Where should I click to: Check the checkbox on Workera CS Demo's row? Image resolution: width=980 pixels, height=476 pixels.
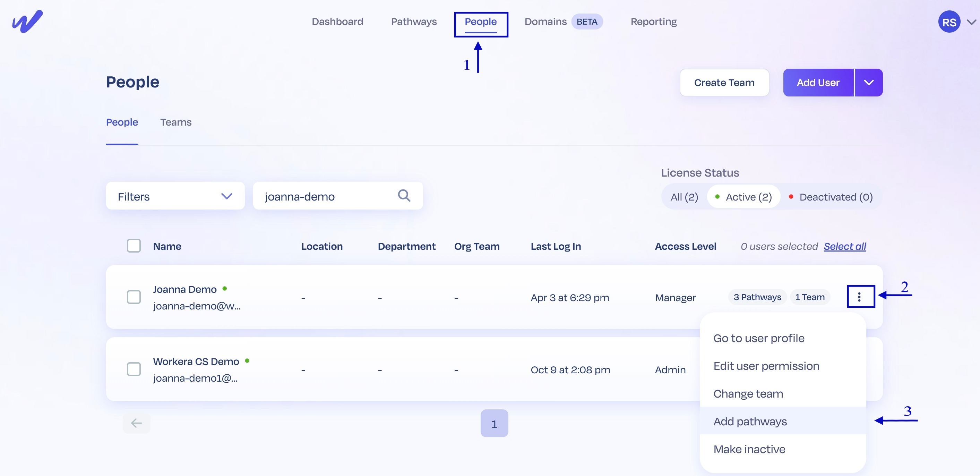point(134,369)
